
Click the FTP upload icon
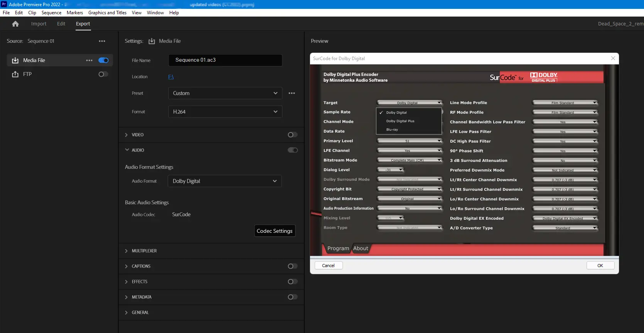tap(15, 74)
